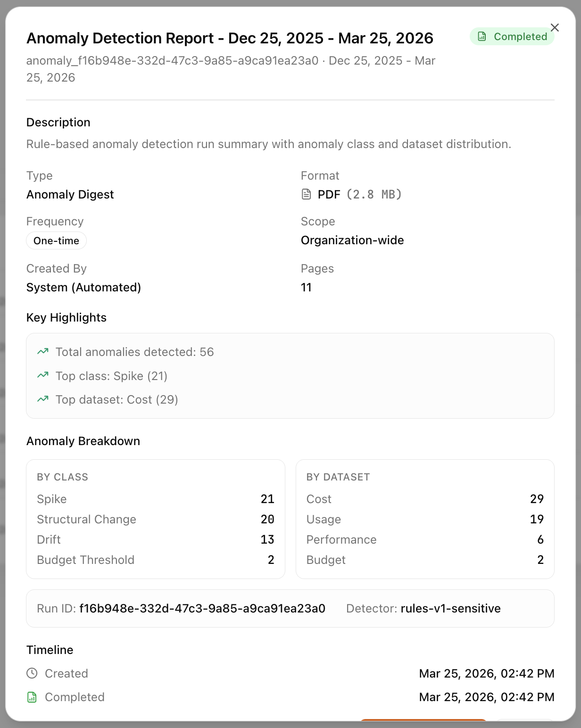Click the Created date Mar 25, 2026
Screen dimensions: 581x728
[487, 673]
